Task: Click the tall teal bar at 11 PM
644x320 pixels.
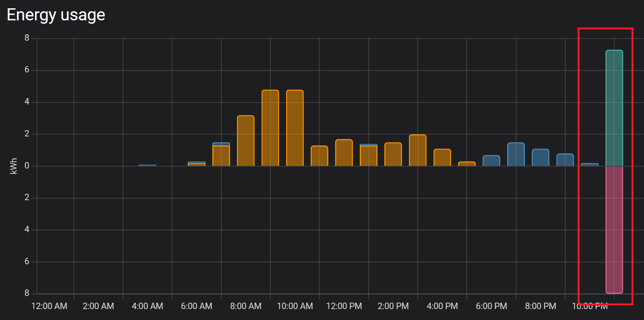Action: pyautogui.click(x=614, y=108)
